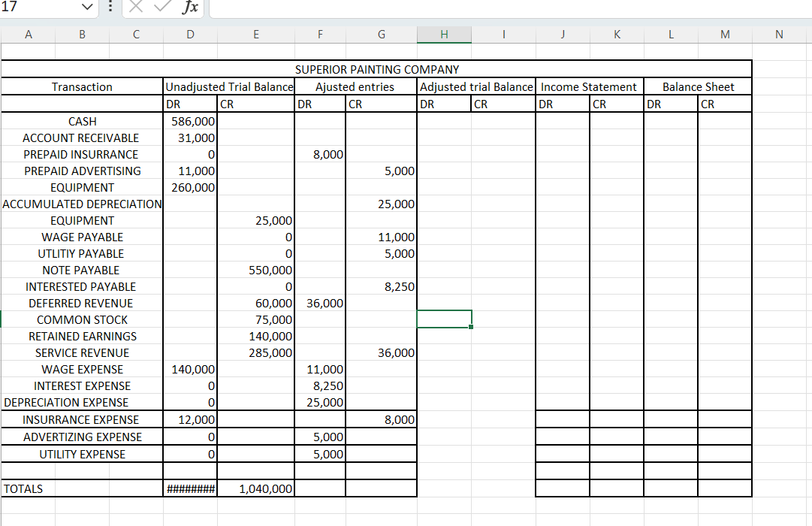
Task: Click the Unadjusted Trial Balance header
Action: (229, 86)
